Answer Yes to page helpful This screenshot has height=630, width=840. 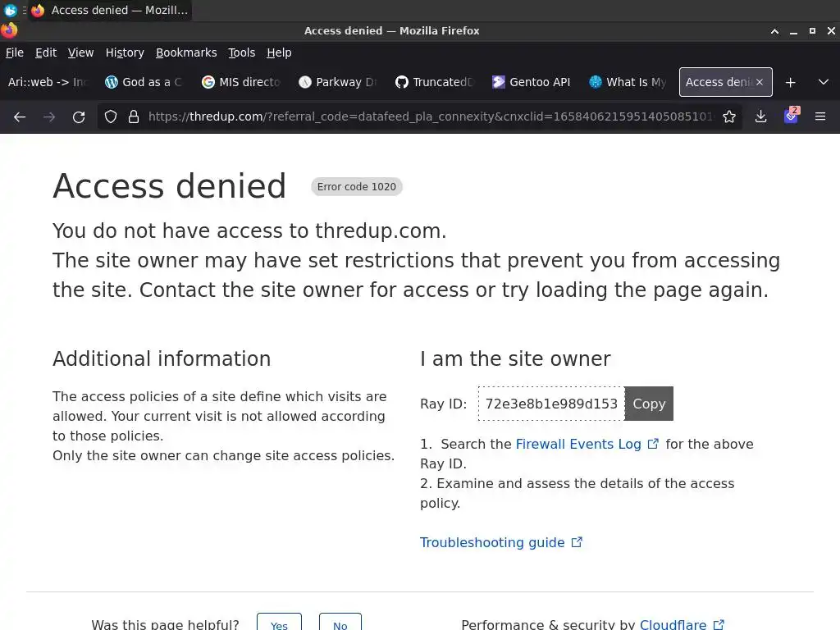(279, 623)
